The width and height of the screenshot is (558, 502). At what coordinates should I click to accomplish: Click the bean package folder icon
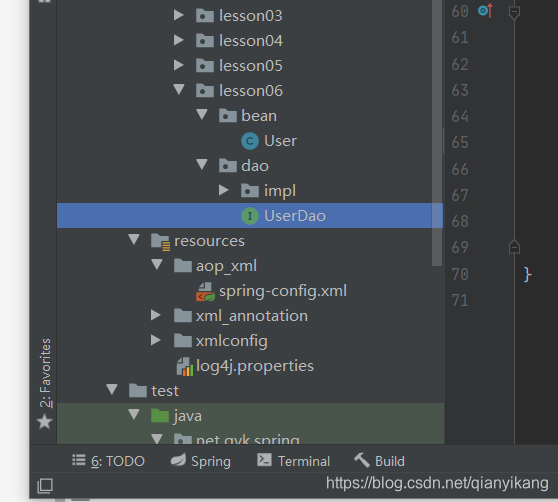[227, 116]
